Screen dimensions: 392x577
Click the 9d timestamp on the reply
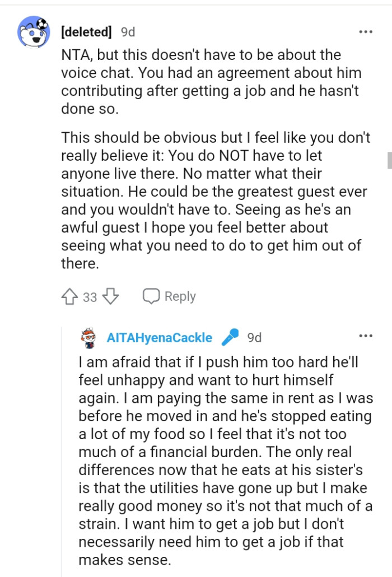(x=256, y=337)
